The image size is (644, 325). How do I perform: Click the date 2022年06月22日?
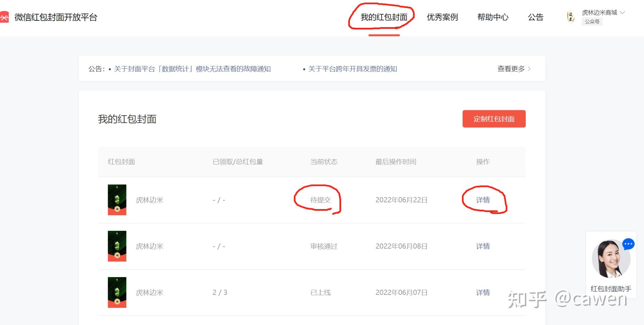click(401, 200)
